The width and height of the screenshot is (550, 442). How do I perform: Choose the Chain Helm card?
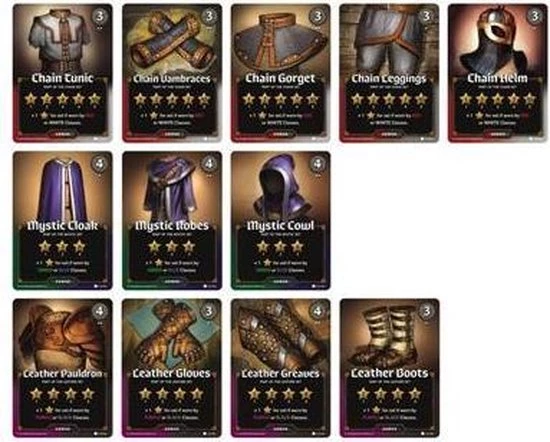tap(498, 73)
